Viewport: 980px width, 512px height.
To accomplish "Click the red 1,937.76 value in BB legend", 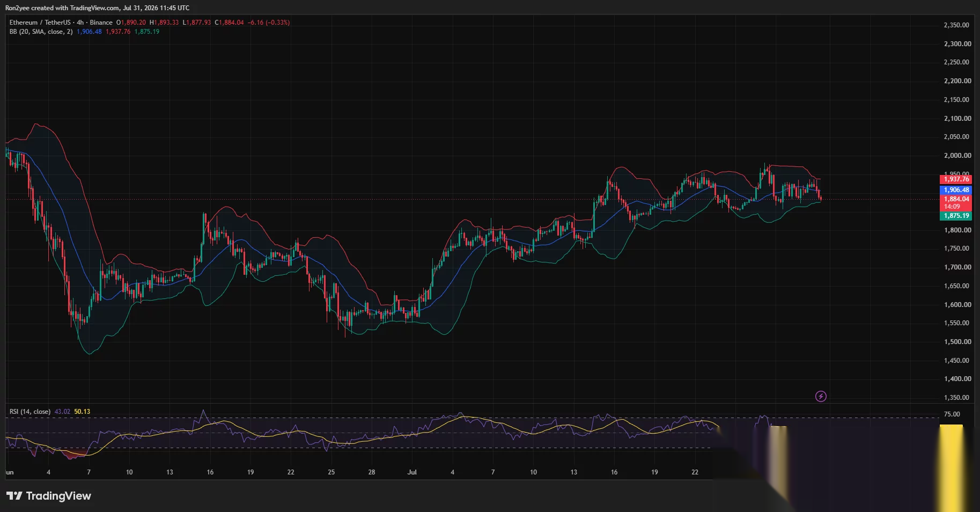I will [118, 32].
